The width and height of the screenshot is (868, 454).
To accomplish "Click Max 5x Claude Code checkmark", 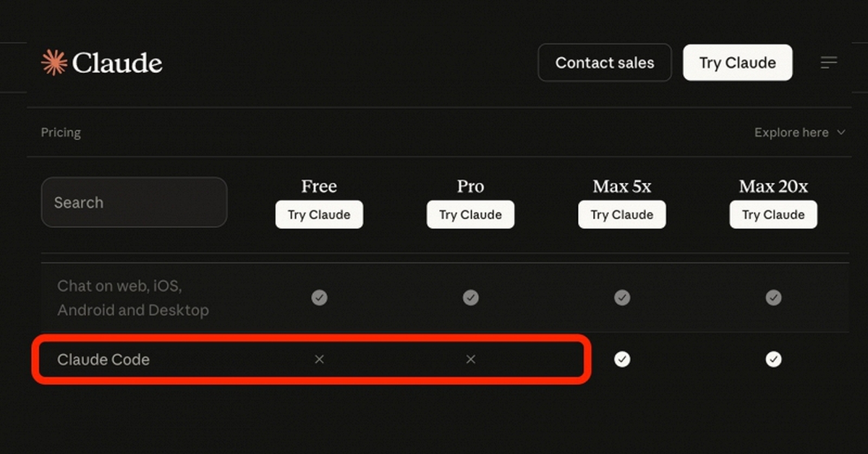I will [622, 359].
